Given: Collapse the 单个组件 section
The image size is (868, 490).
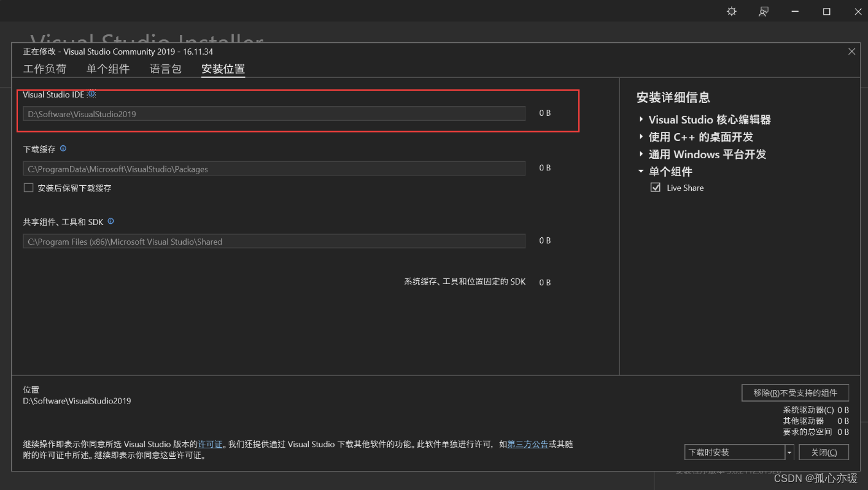Looking at the screenshot, I should pos(641,172).
